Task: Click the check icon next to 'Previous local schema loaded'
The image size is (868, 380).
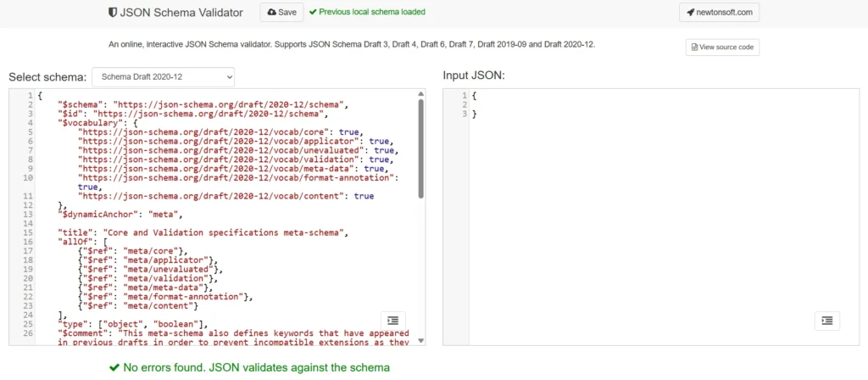Action: click(x=313, y=12)
